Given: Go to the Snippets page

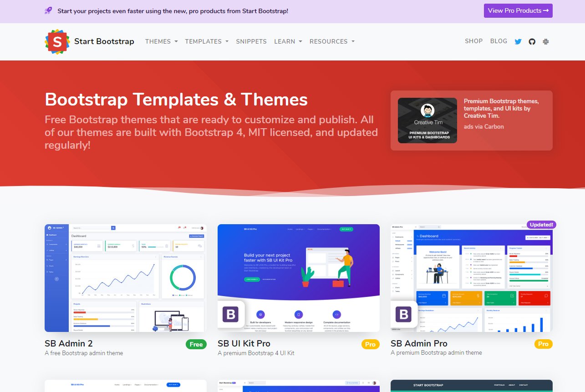Looking at the screenshot, I should pyautogui.click(x=251, y=41).
